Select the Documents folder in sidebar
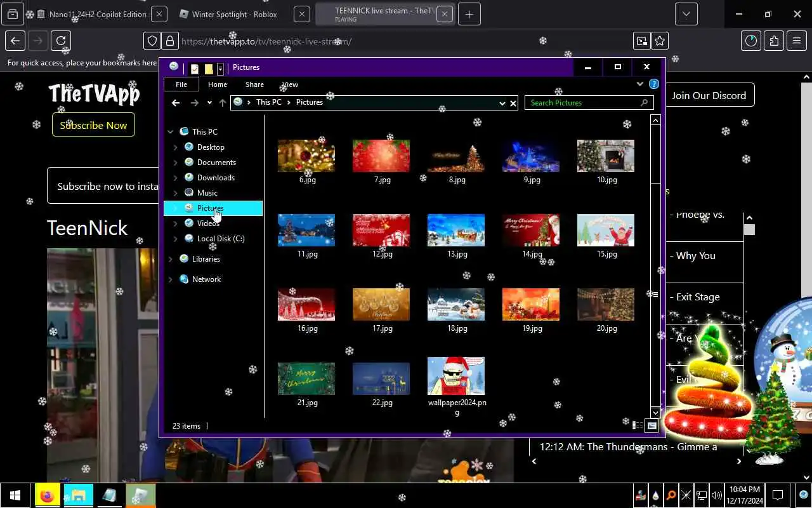The width and height of the screenshot is (812, 508). point(216,163)
